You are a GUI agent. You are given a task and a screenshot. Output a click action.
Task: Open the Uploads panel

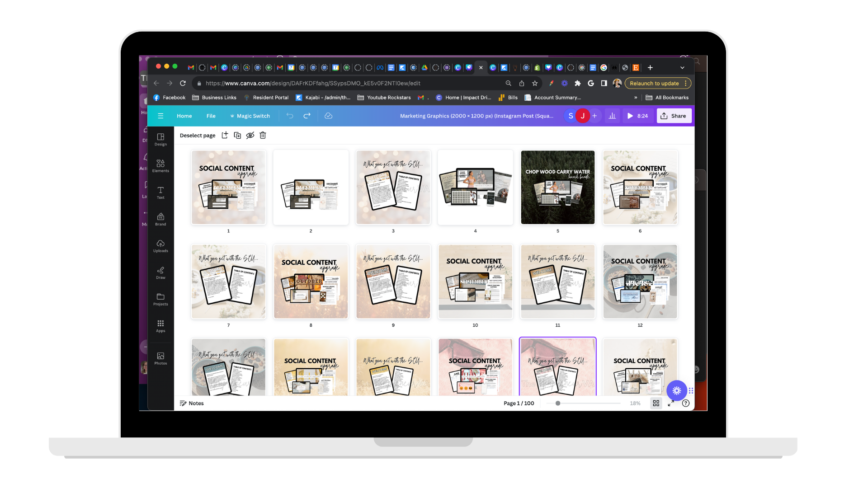[x=160, y=246]
